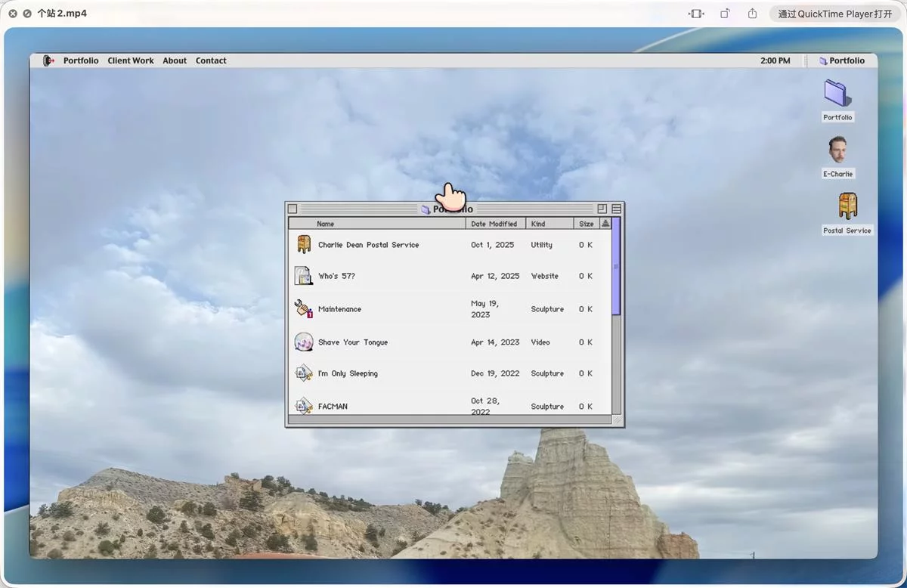Sort by the Size column header
The height and width of the screenshot is (588, 907).
[587, 224]
